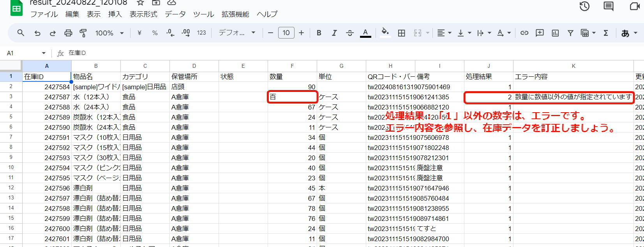Click the Undo arrow icon
The image size is (644, 247).
coord(37,33)
